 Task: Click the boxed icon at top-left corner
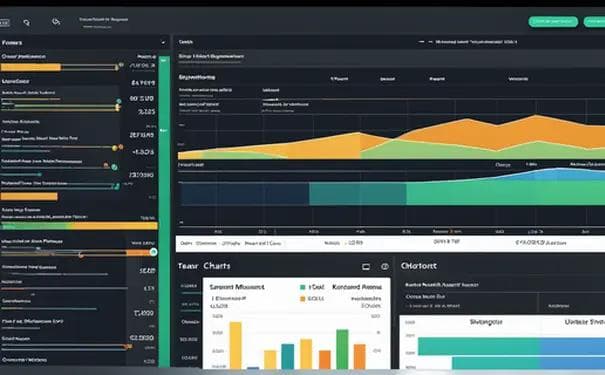point(4,23)
